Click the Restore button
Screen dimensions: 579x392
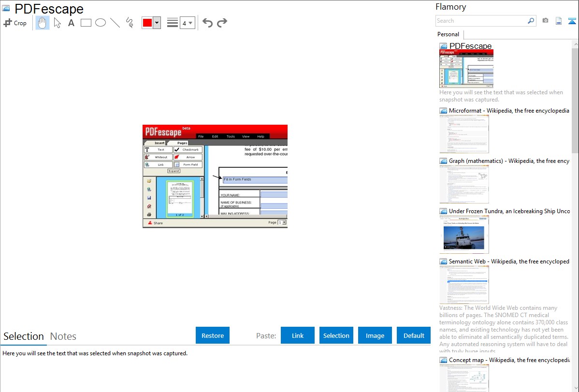pos(213,335)
